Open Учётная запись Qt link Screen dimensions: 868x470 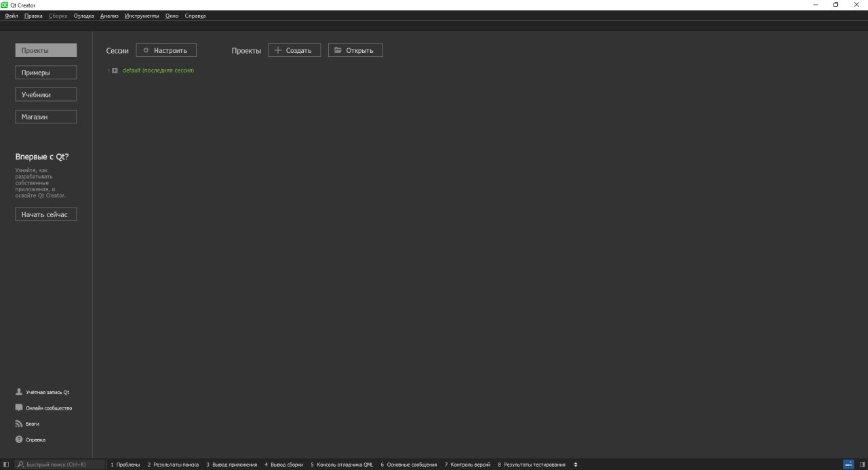[47, 392]
